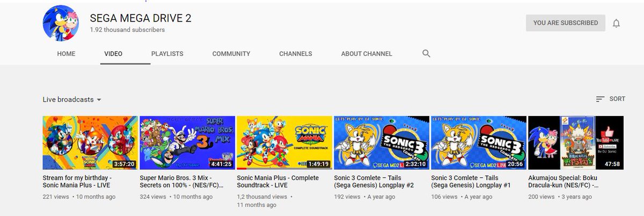Go to the COMMUNITY tab
Viewport: 644px width, 216px height.
(x=231, y=54)
